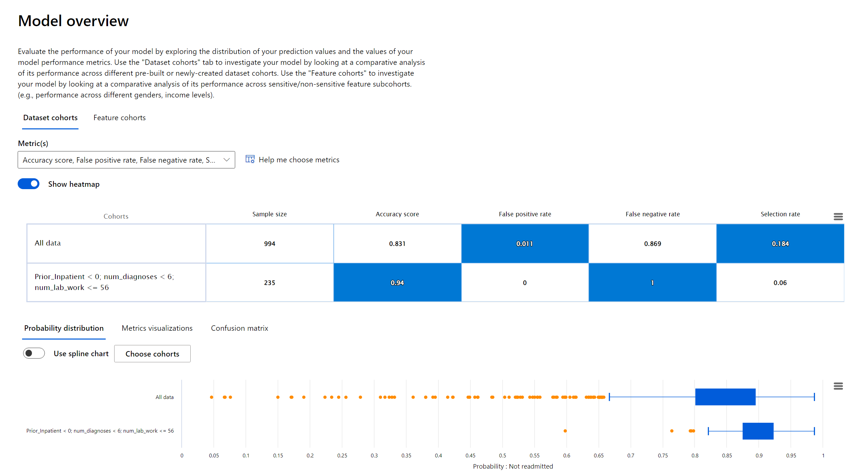The image size is (868, 473).
Task: Click Help me choose metrics link
Action: pos(299,160)
